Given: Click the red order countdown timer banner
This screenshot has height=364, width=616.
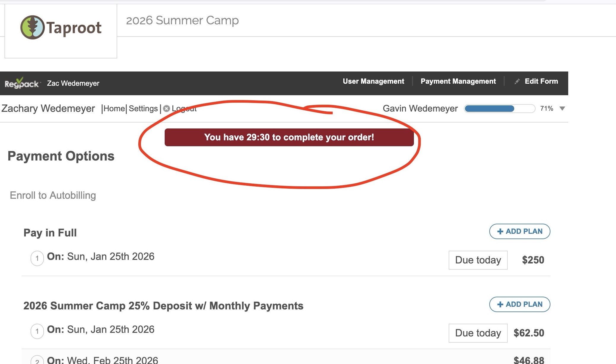Looking at the screenshot, I should (x=289, y=137).
